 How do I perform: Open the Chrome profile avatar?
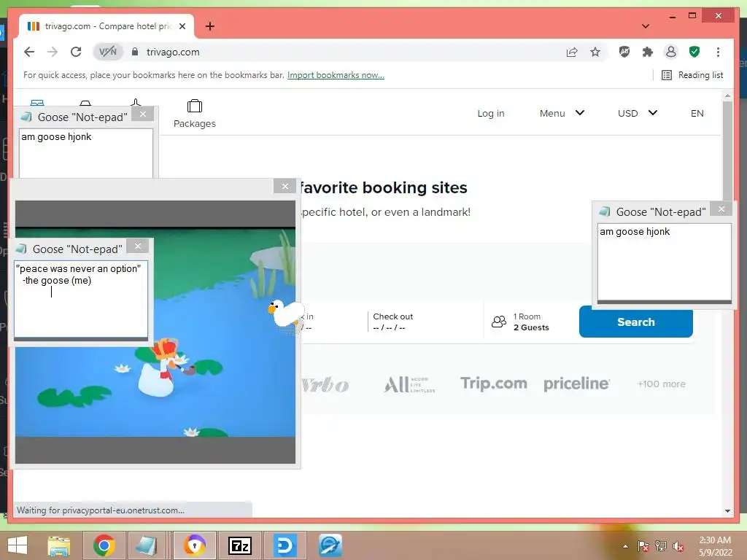[x=671, y=52]
